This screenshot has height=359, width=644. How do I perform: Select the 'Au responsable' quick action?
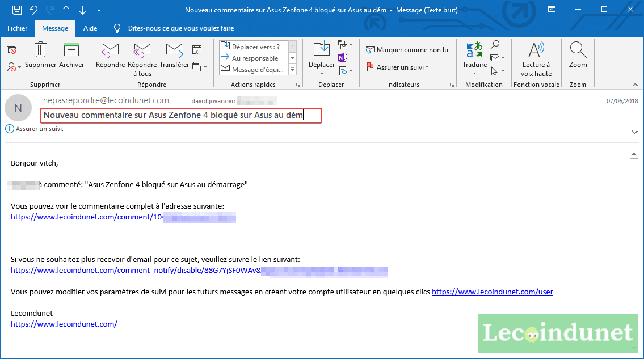[x=254, y=58]
